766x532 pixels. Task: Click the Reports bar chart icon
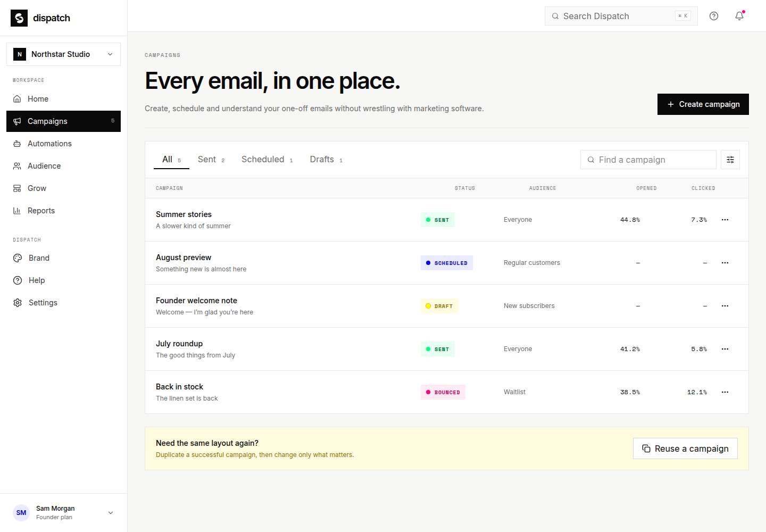[x=17, y=211]
